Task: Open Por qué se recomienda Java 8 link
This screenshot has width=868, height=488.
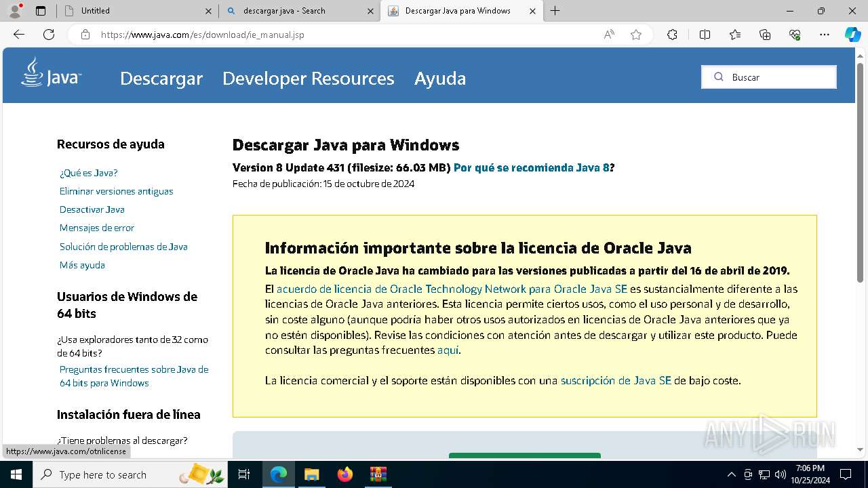Action: click(x=532, y=167)
